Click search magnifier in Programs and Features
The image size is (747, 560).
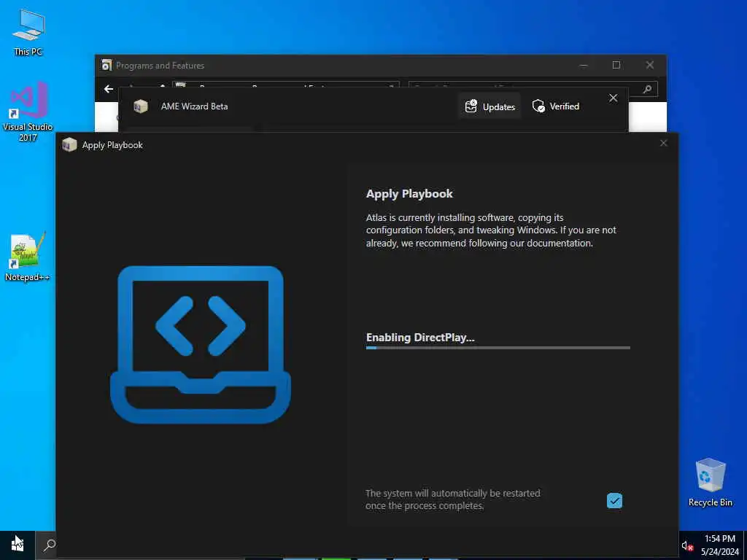[647, 89]
